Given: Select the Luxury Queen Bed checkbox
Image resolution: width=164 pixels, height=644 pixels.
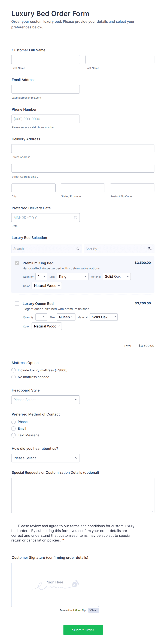Looking at the screenshot, I should [x=17, y=303].
